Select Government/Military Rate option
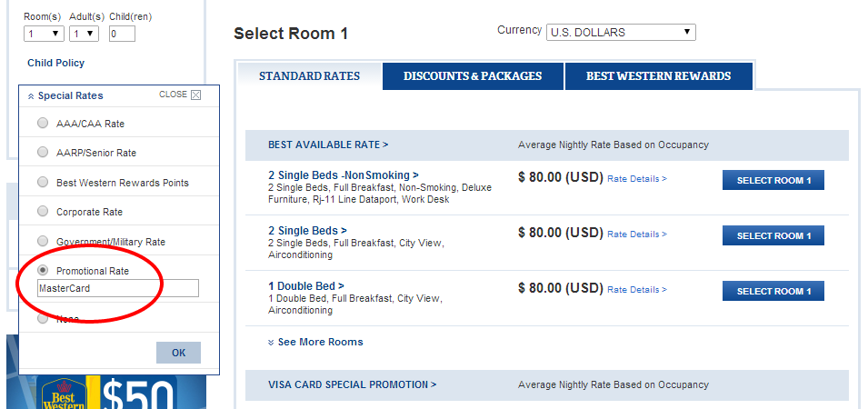This screenshot has height=409, width=868. [x=43, y=241]
